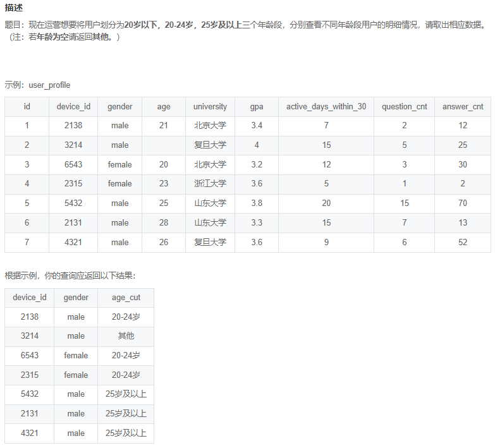Screen dimensions: 495x448
Task: Click the answer_cnt value 70 cell
Action: point(462,203)
